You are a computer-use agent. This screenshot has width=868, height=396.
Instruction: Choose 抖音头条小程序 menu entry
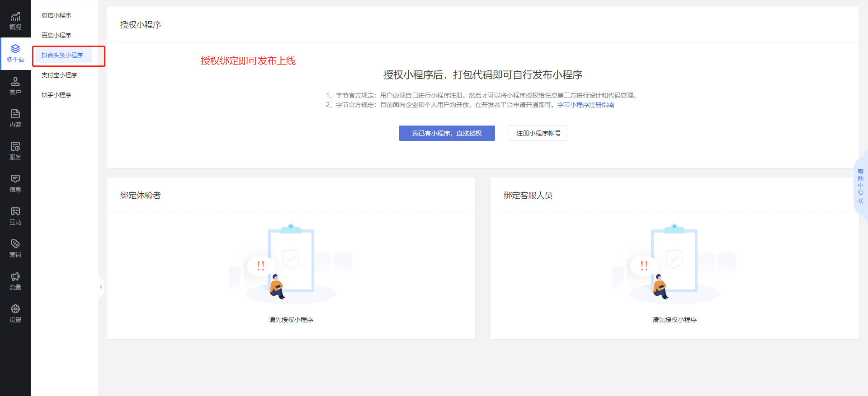point(62,55)
